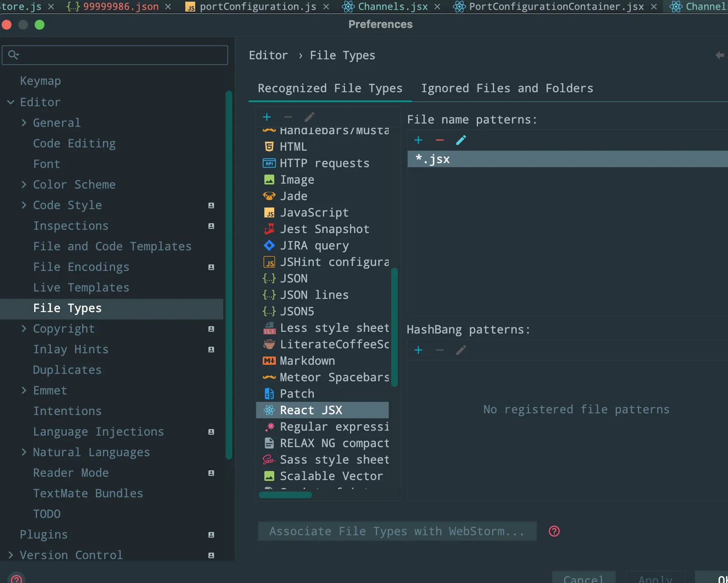Add a HashBang pattern
This screenshot has width=728, height=583.
coord(418,350)
